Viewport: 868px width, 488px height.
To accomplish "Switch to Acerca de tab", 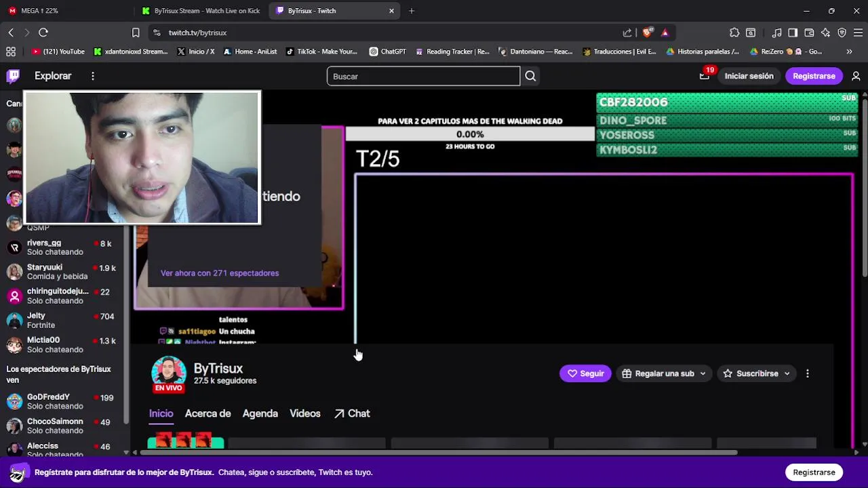I will [208, 413].
